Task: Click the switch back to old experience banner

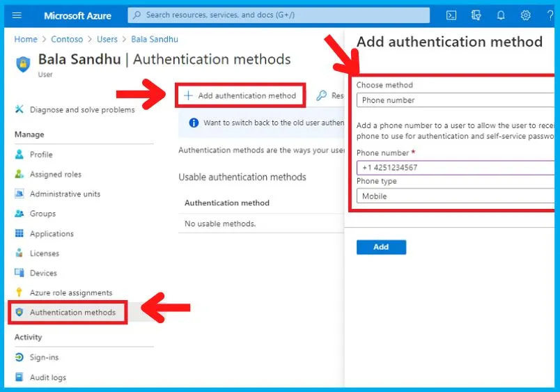Action: tap(261, 123)
